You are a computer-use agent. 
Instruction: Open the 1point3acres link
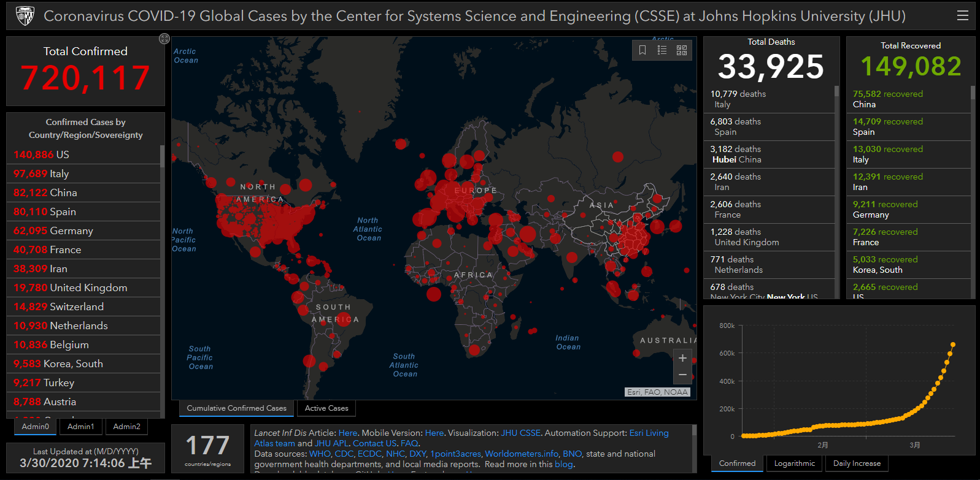click(455, 454)
